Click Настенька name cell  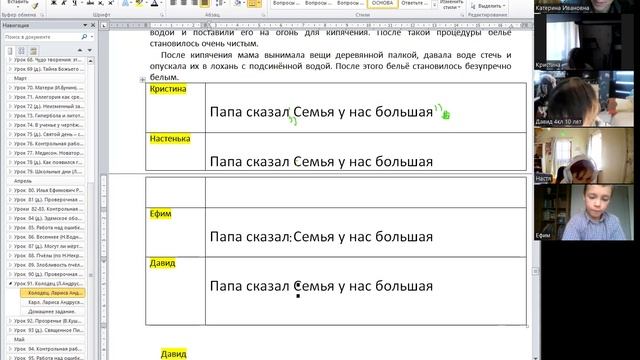click(176, 151)
